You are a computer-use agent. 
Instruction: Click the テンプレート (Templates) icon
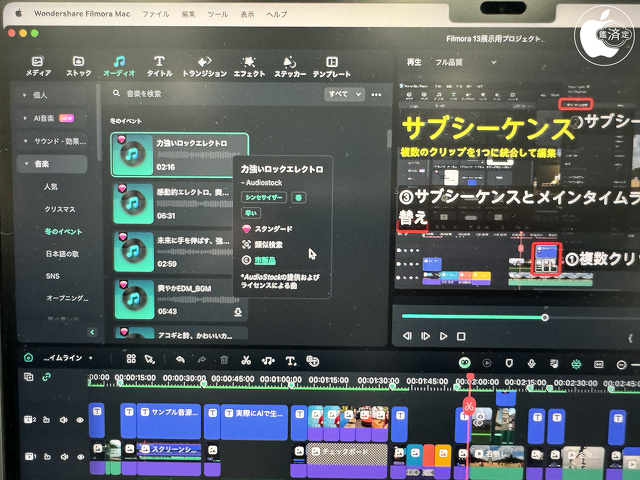click(x=332, y=66)
